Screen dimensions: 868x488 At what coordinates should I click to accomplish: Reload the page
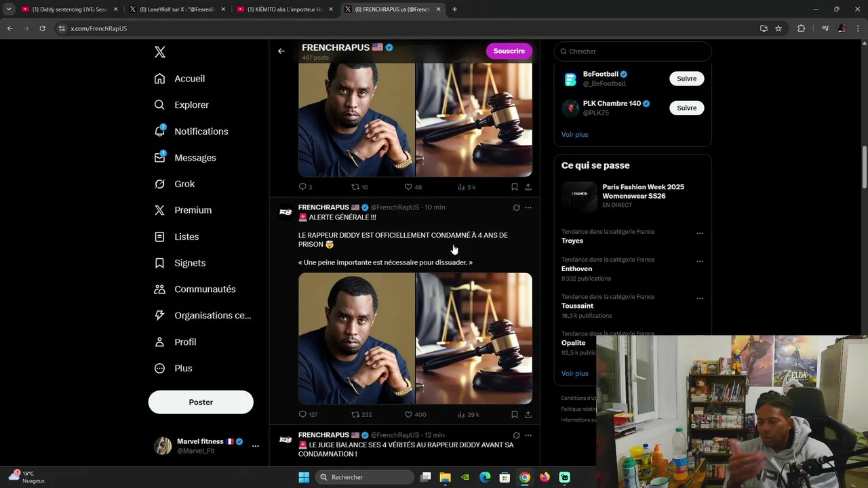(x=42, y=28)
